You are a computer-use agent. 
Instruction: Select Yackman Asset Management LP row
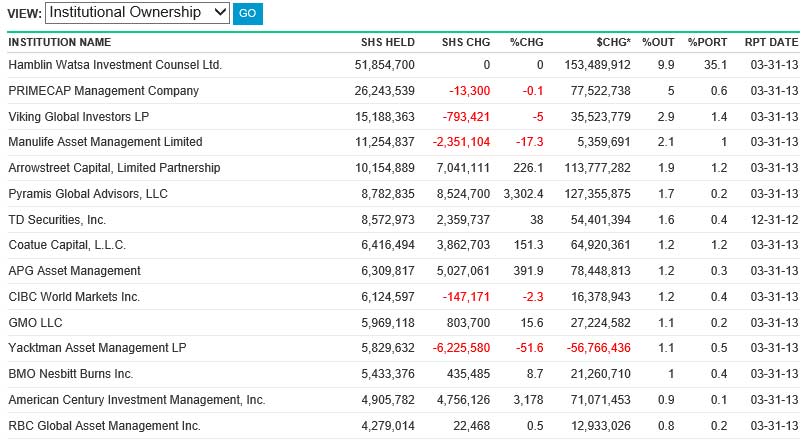click(x=96, y=348)
